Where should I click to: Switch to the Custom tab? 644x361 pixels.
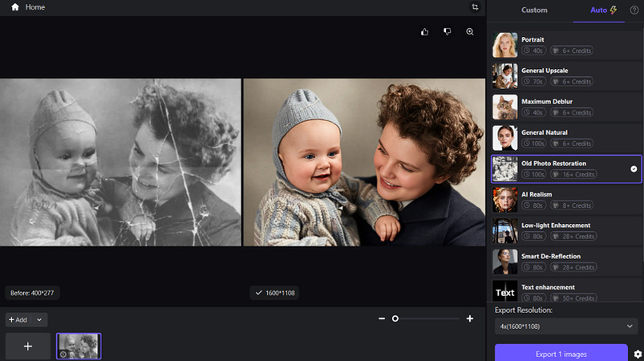tap(534, 10)
